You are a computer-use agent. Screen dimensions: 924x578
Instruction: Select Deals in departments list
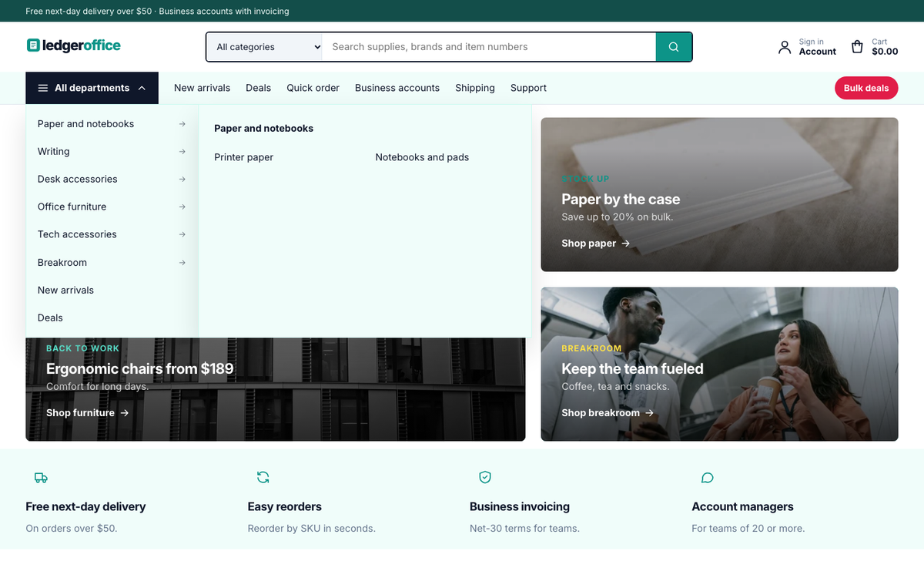[112, 318]
